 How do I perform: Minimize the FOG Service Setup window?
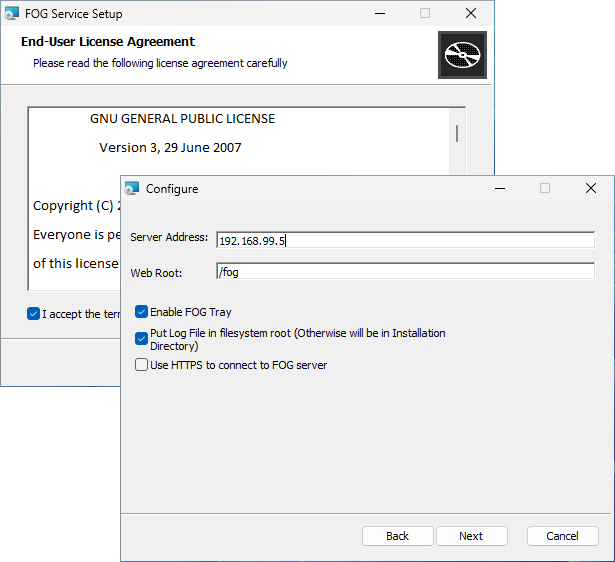click(380, 14)
